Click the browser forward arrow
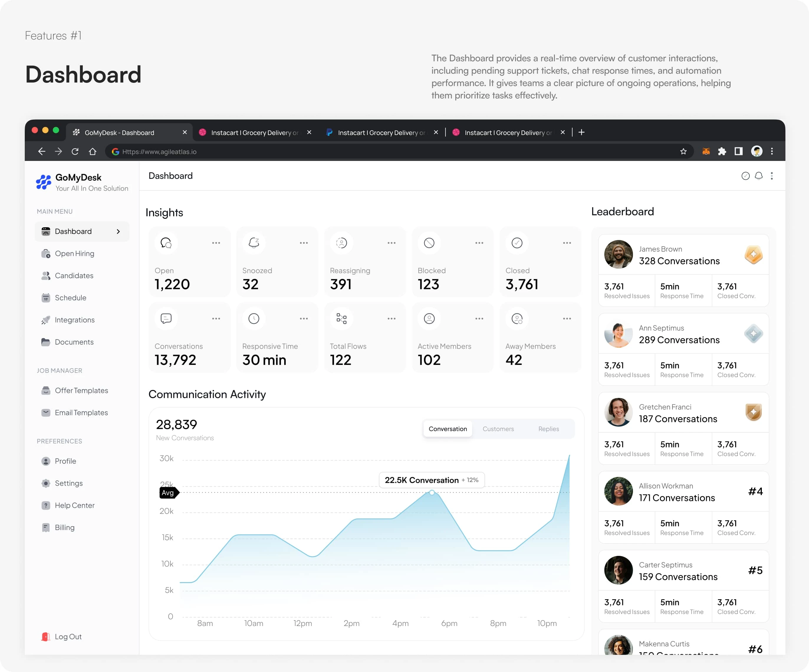The image size is (809, 672). (x=59, y=151)
